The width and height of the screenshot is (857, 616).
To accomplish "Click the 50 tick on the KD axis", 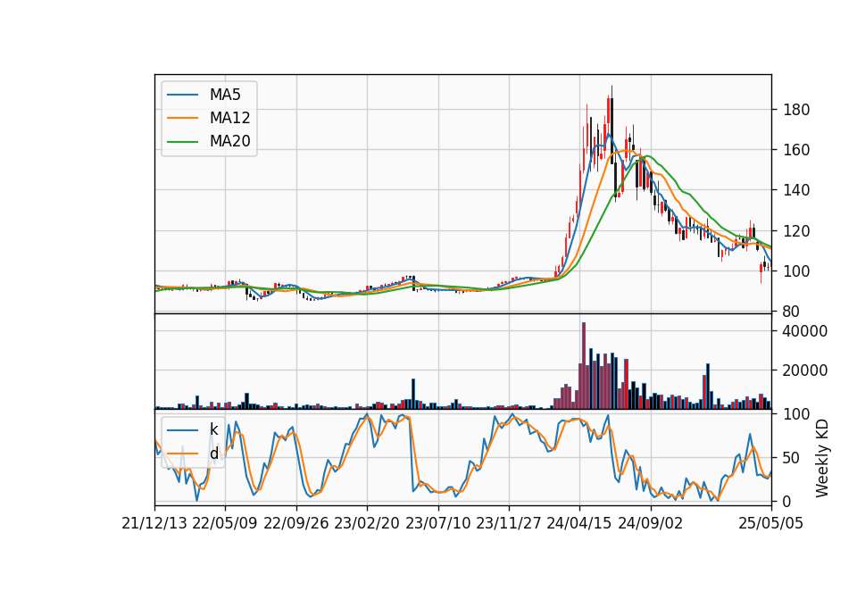I will (792, 458).
